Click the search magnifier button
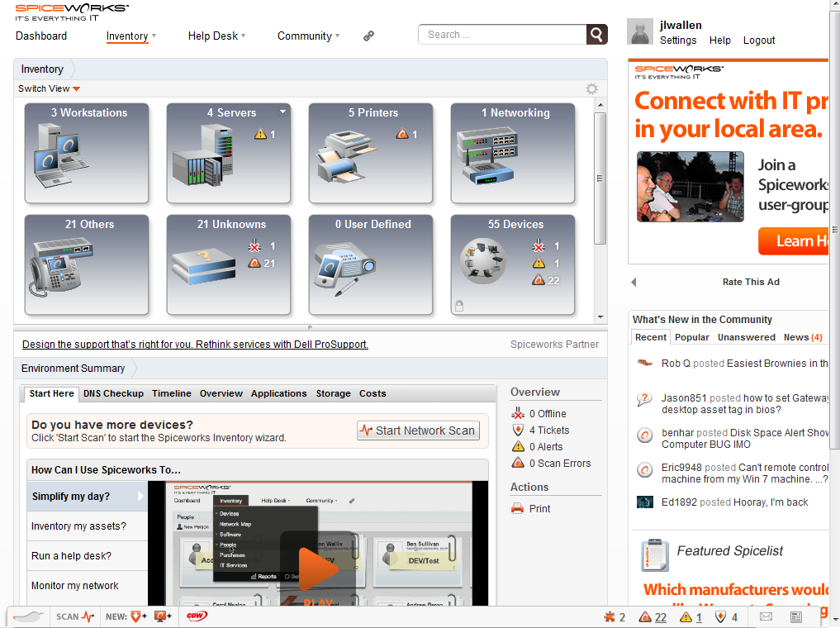The height and width of the screenshot is (628, 840). coord(597,35)
